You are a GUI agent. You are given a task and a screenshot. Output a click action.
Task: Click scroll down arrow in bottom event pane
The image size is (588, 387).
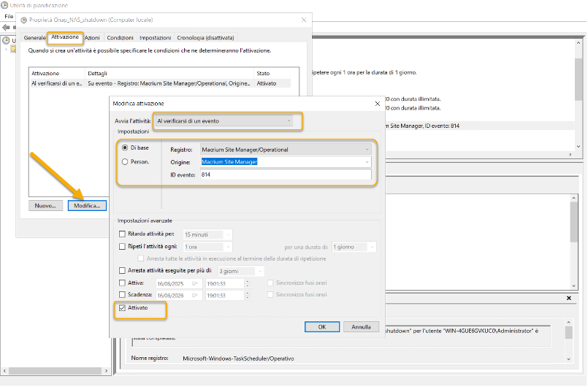point(568,359)
